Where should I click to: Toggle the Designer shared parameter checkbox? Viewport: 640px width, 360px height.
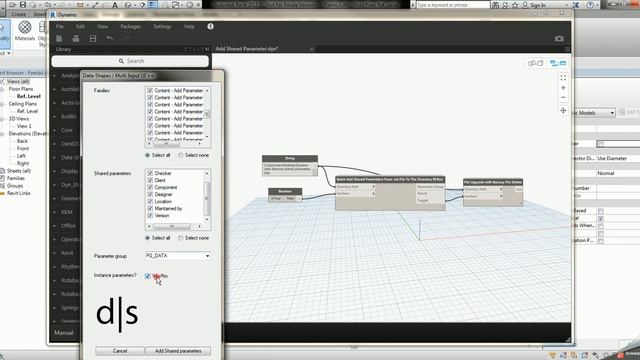pos(150,194)
